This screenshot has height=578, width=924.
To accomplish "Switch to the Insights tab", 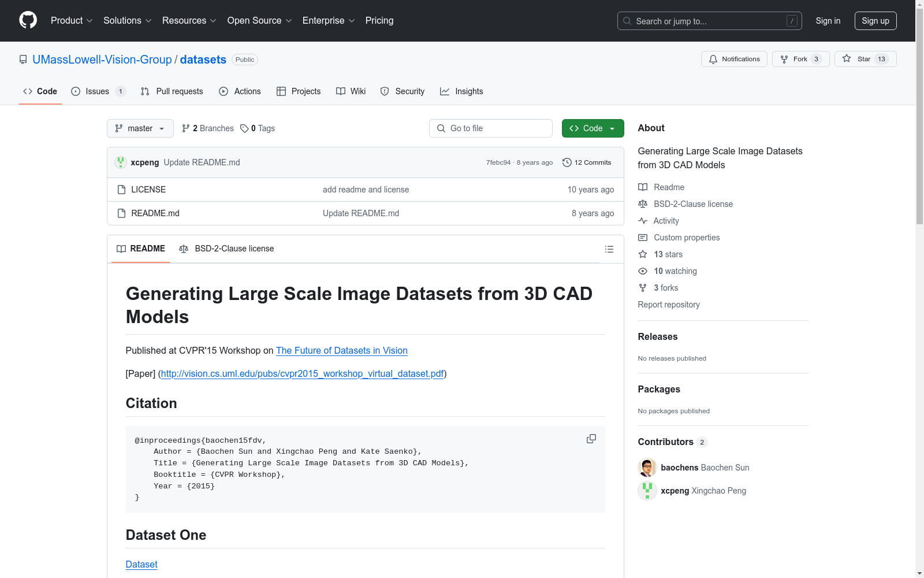I will click(x=461, y=91).
